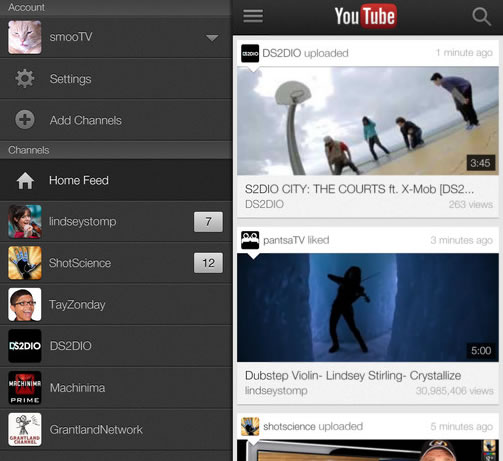Image resolution: width=503 pixels, height=461 pixels.
Task: Click 'DS2DIO uploaded' feed header text
Action: coord(305,53)
